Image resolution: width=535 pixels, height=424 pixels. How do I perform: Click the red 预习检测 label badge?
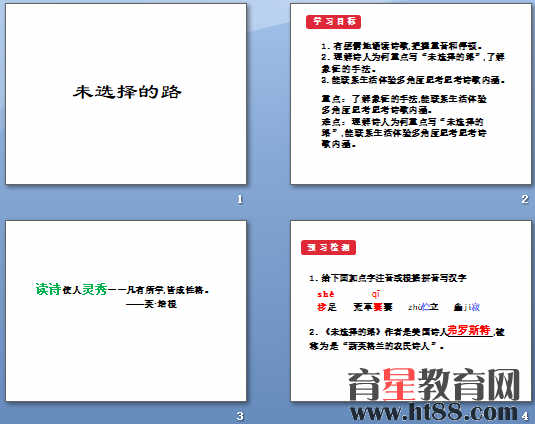click(x=328, y=247)
